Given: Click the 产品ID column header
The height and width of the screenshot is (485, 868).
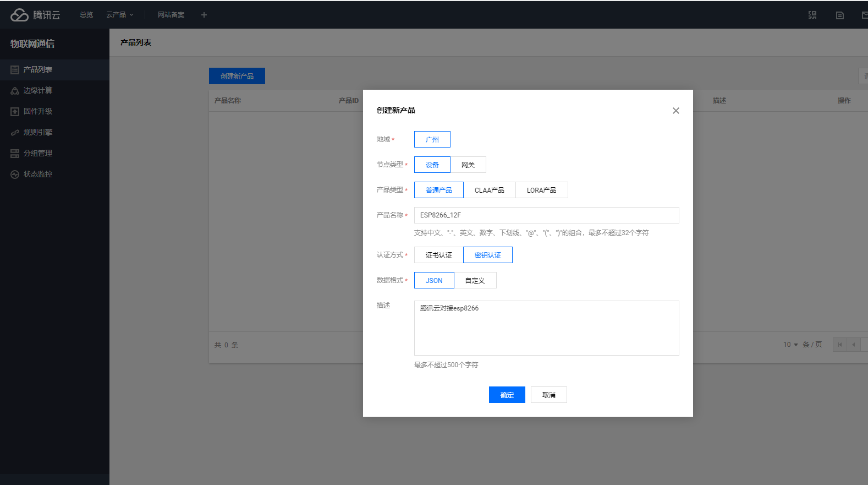Looking at the screenshot, I should click(349, 101).
